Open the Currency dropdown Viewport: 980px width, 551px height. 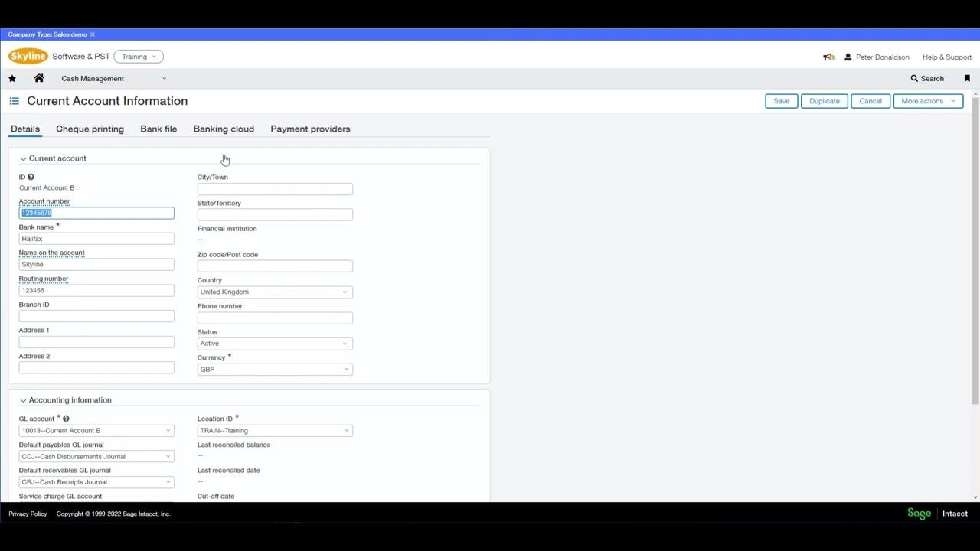click(x=275, y=370)
